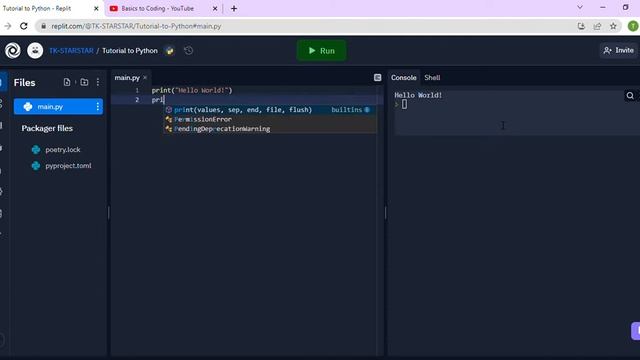This screenshot has height=360, width=640.
Task: Click the browser address bar URL
Action: pyautogui.click(x=136, y=26)
